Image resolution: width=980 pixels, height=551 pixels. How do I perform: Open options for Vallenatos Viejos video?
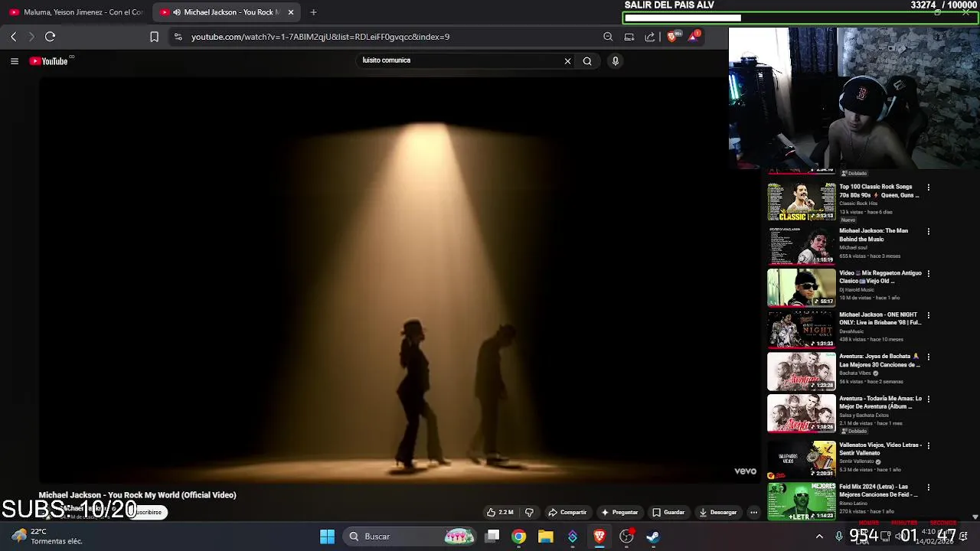coord(929,445)
